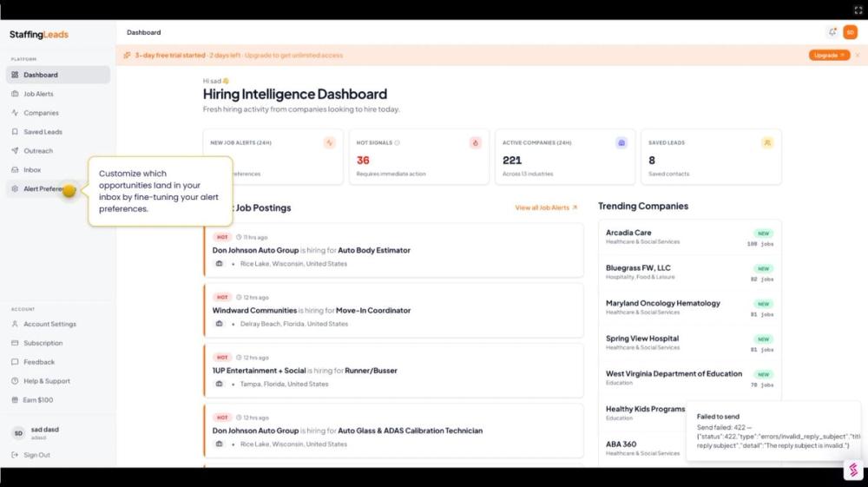Click Sign Out
Image resolution: width=868 pixels, height=487 pixels.
[57, 455]
